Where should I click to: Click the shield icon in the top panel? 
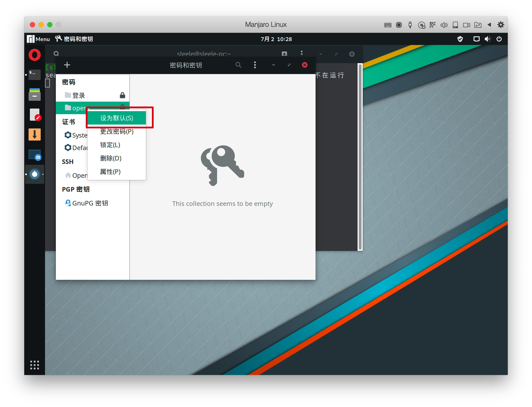[x=460, y=39]
